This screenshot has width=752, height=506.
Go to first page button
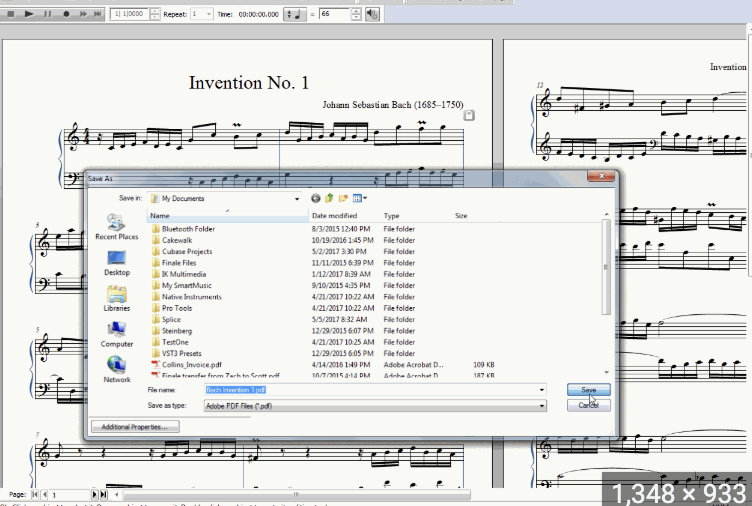click(x=35, y=494)
